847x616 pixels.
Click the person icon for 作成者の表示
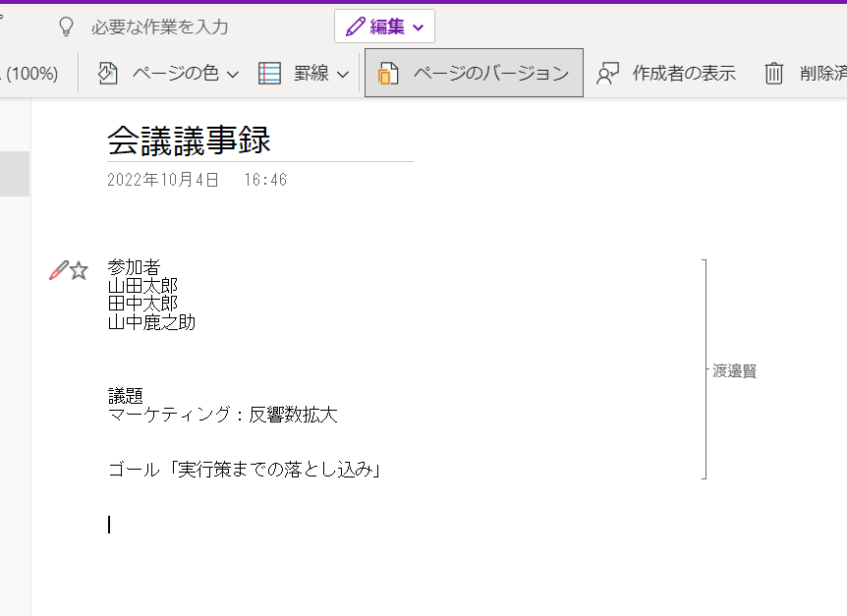tap(609, 73)
